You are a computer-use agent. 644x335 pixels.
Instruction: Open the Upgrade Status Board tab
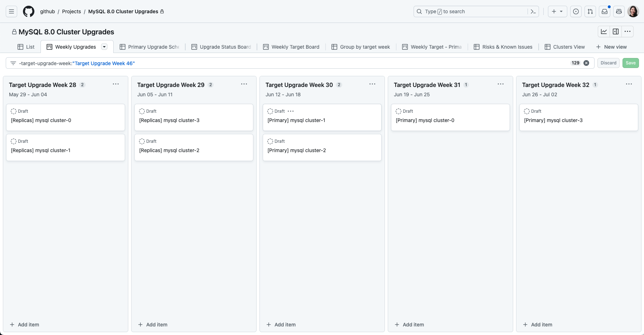[221, 47]
